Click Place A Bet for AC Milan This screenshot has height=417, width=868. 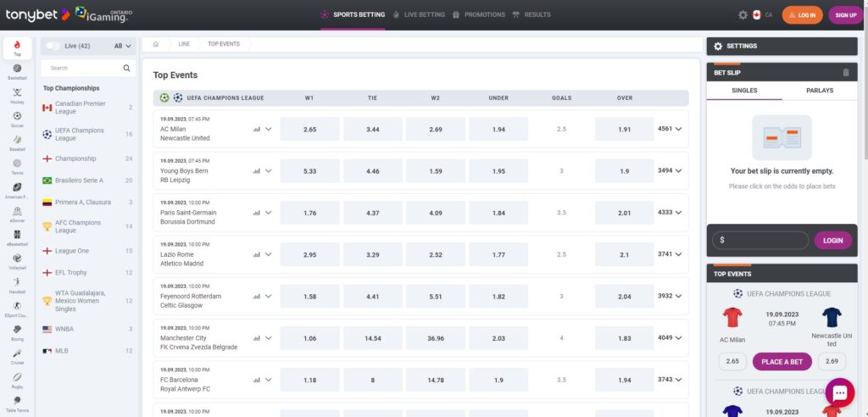pyautogui.click(x=782, y=362)
